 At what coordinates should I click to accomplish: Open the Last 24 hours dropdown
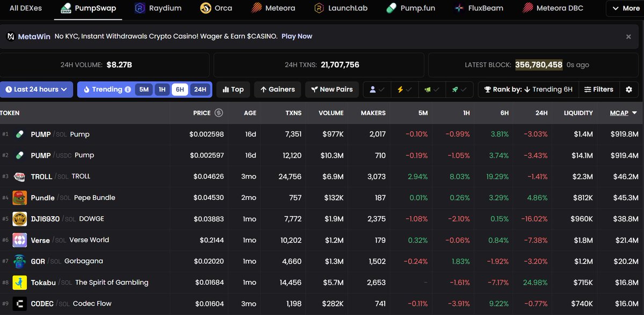[x=37, y=89]
